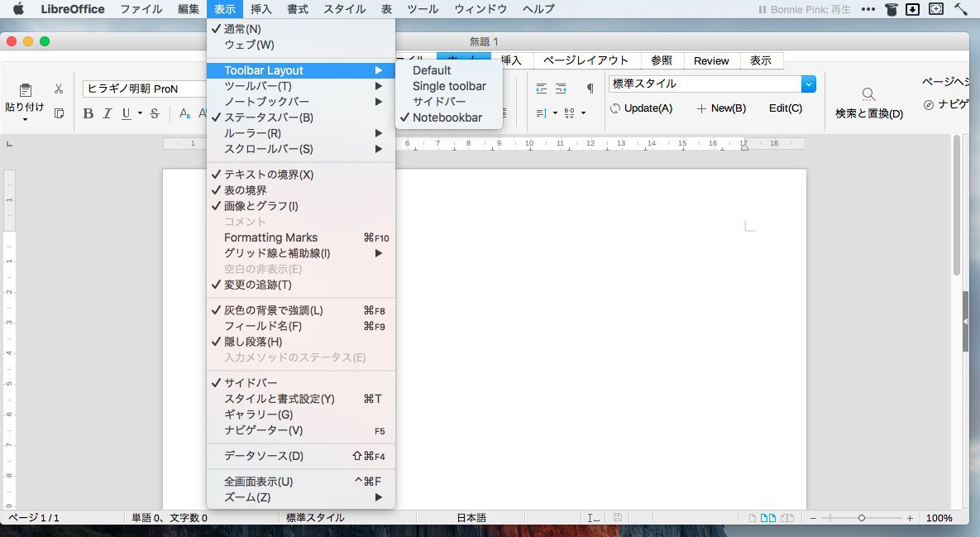Click the New(B) style button
Screen dimensions: 980x537
tap(721, 108)
